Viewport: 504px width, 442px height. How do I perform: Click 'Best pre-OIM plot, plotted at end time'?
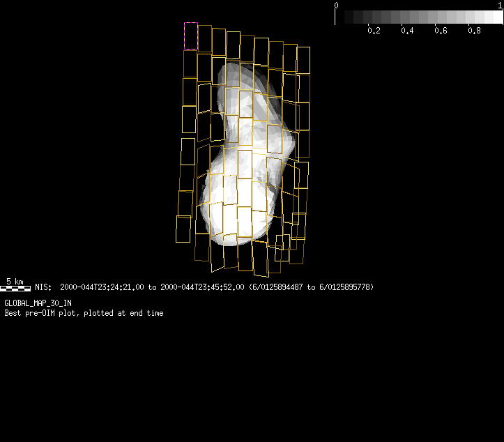click(84, 313)
